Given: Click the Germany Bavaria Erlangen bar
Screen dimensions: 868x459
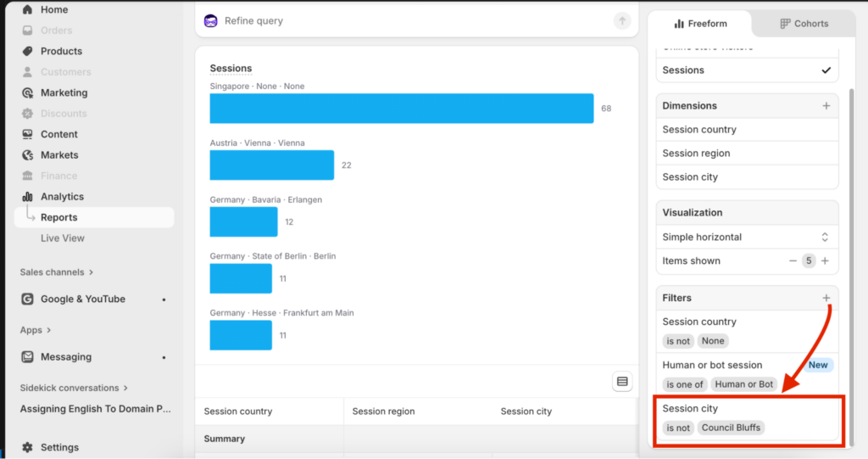Looking at the screenshot, I should pos(243,221).
